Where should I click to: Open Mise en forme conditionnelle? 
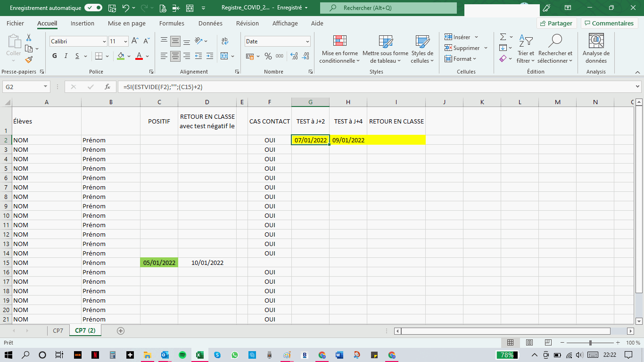[x=339, y=49]
